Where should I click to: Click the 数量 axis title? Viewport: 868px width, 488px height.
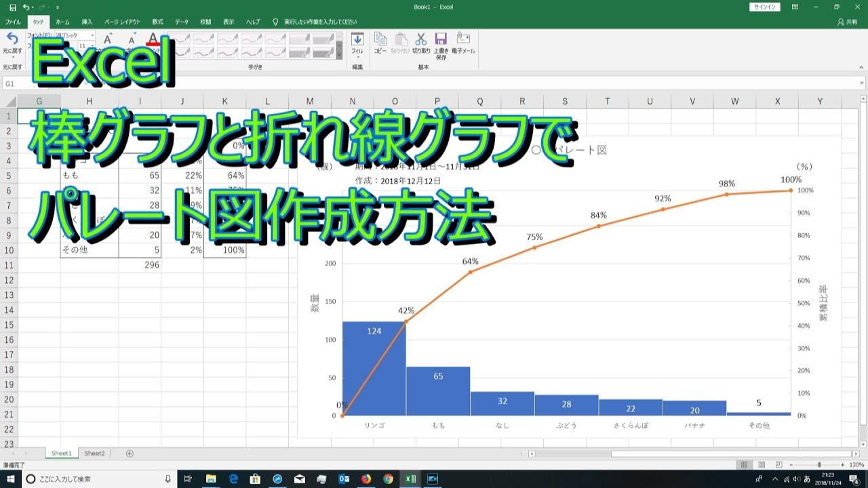click(x=314, y=302)
